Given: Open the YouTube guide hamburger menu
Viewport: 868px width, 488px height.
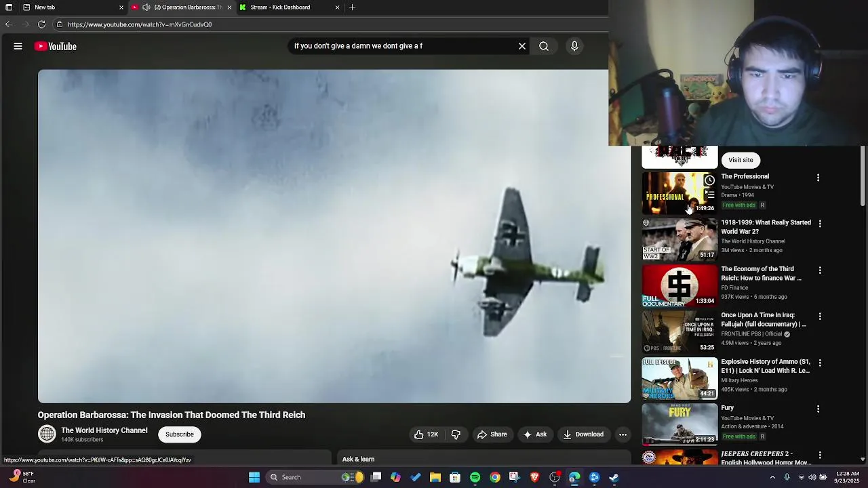Looking at the screenshot, I should (x=18, y=46).
